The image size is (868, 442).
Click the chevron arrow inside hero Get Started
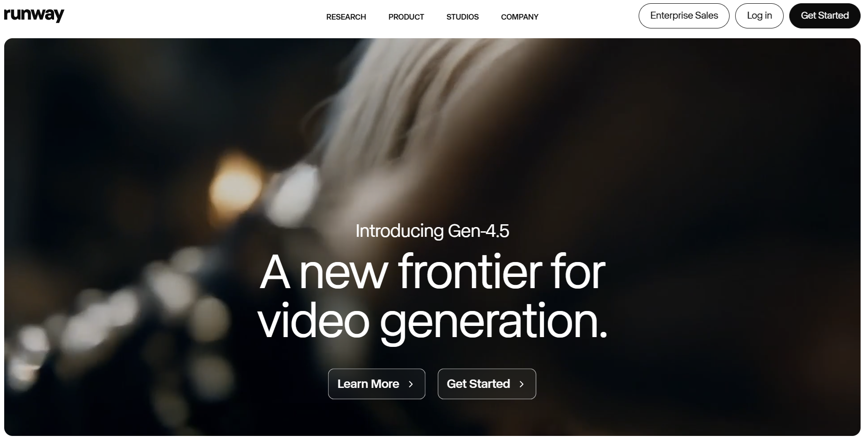tap(522, 384)
